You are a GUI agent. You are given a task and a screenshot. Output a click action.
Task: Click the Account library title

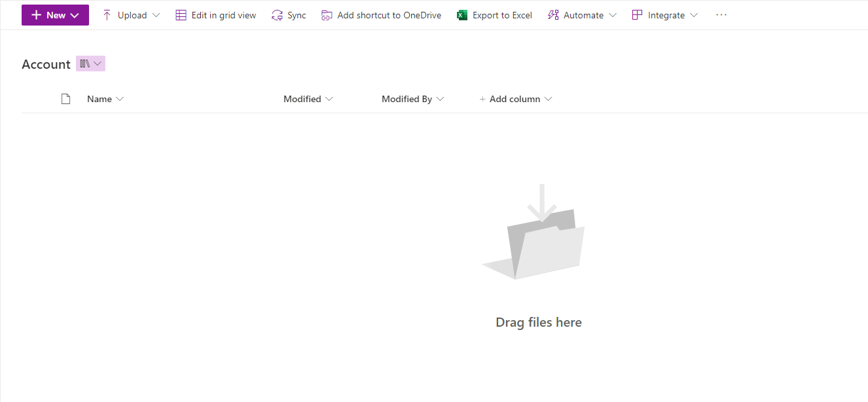[46, 64]
